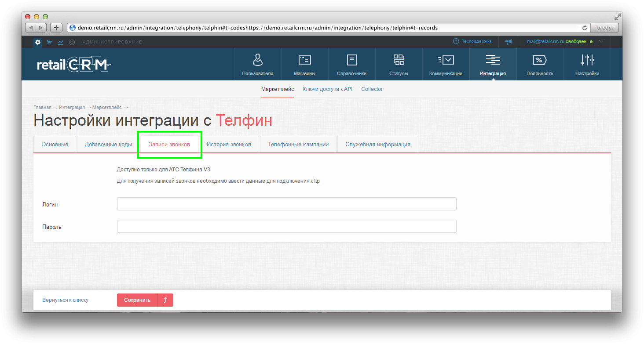644x344 pixels.
Task: Click the green availability status dot
Action: coord(591,42)
